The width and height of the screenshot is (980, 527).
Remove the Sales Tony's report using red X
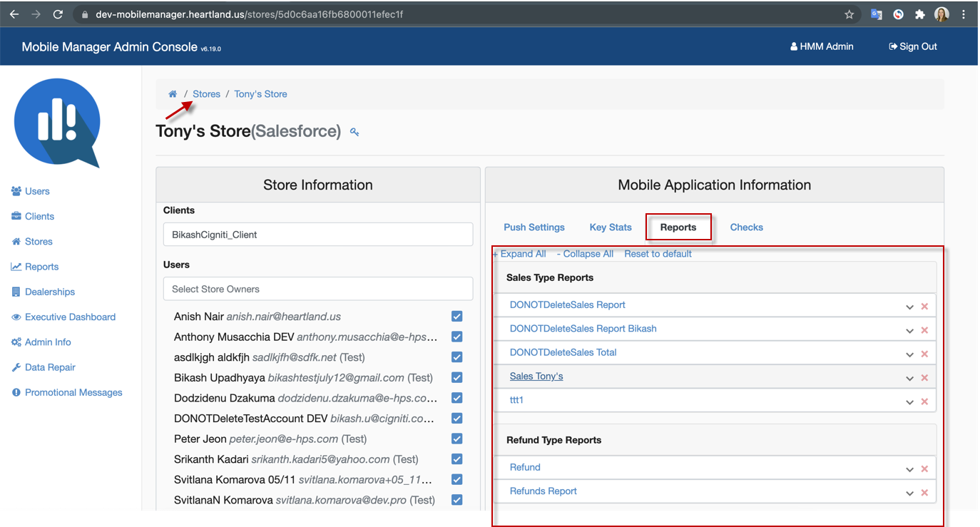coord(924,378)
